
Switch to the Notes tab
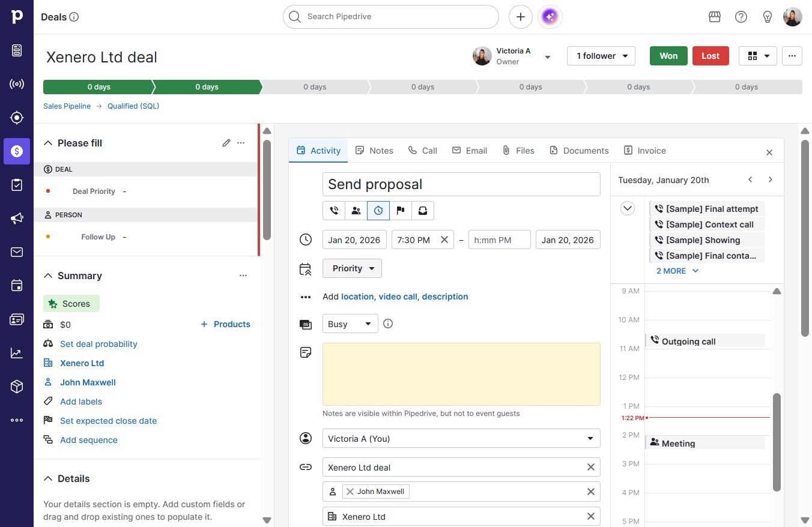click(x=374, y=151)
